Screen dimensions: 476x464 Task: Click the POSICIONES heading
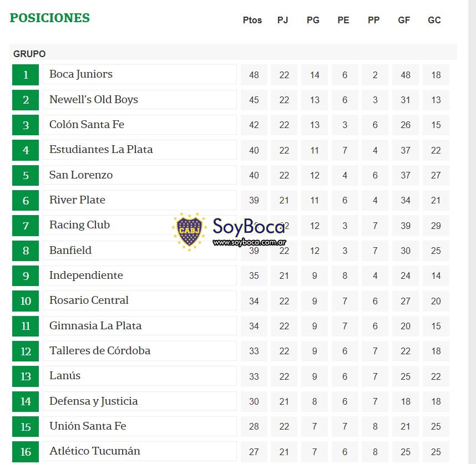[x=50, y=18]
